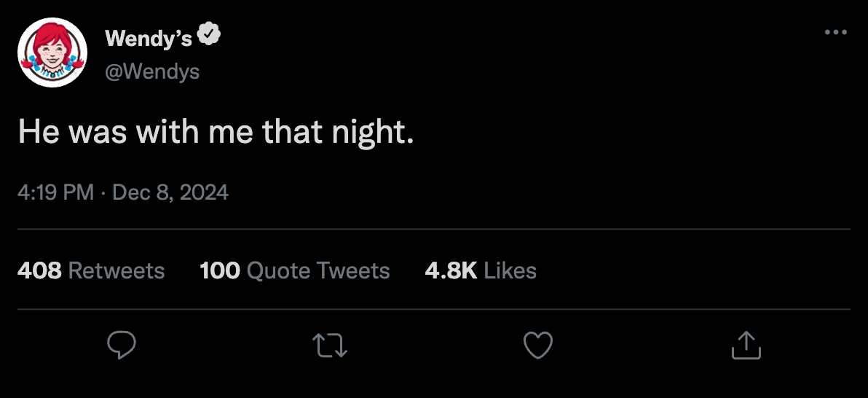Click the 'Likes' label in stats
Image resolution: width=868 pixels, height=398 pixels.
coord(510,271)
